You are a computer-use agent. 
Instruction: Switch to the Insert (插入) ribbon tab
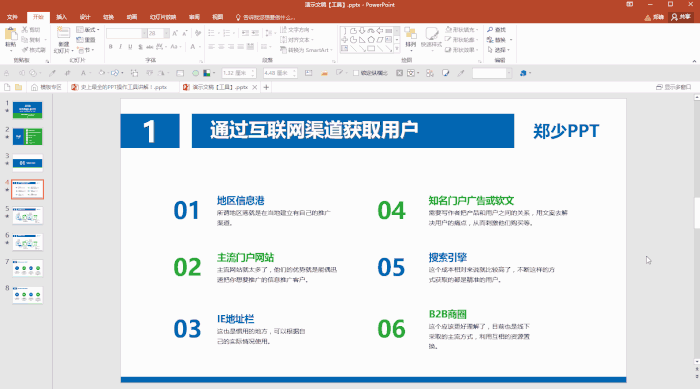(x=61, y=17)
